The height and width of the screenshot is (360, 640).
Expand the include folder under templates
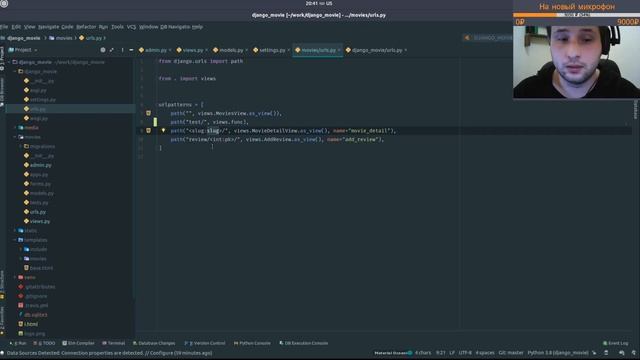pyautogui.click(x=21, y=249)
